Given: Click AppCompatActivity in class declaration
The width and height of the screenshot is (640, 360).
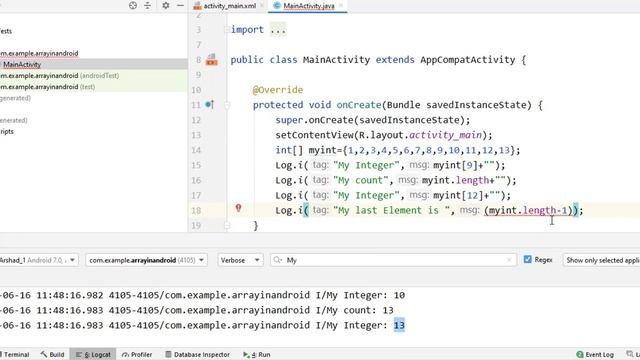Looking at the screenshot, I should pyautogui.click(x=468, y=60).
